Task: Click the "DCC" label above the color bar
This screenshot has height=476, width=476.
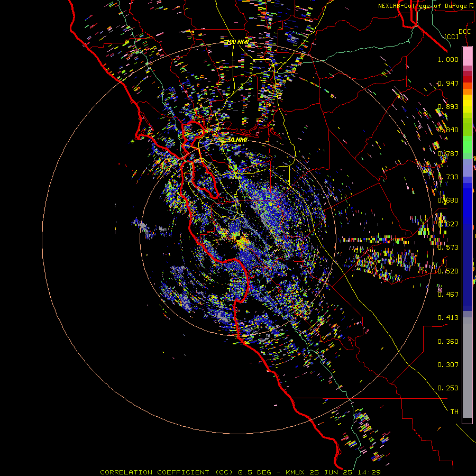Action: point(464,32)
